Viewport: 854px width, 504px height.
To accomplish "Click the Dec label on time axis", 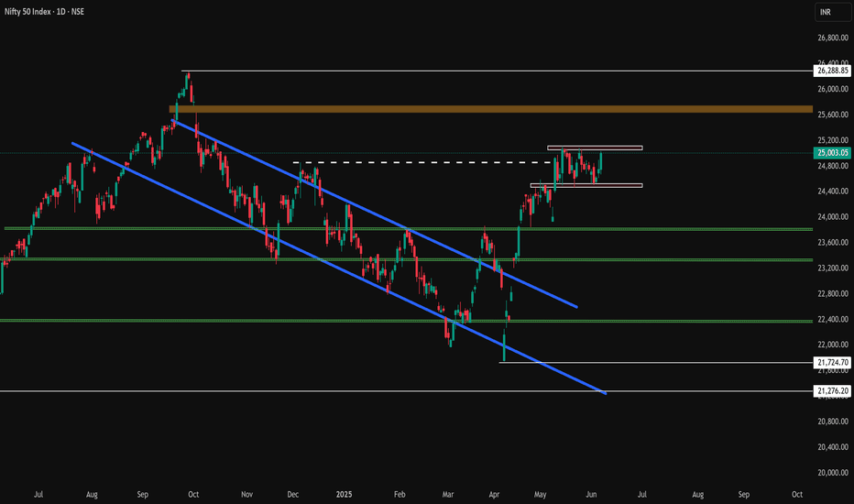I will [x=292, y=495].
